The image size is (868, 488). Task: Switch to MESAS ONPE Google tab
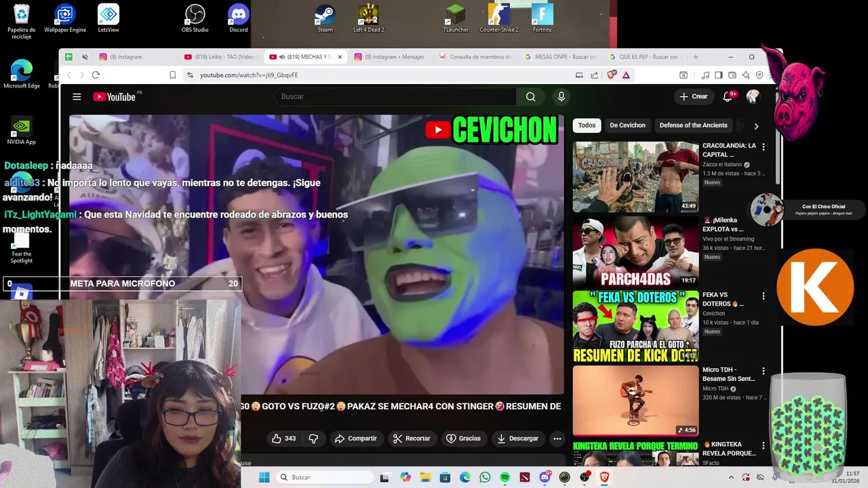[x=559, y=57]
